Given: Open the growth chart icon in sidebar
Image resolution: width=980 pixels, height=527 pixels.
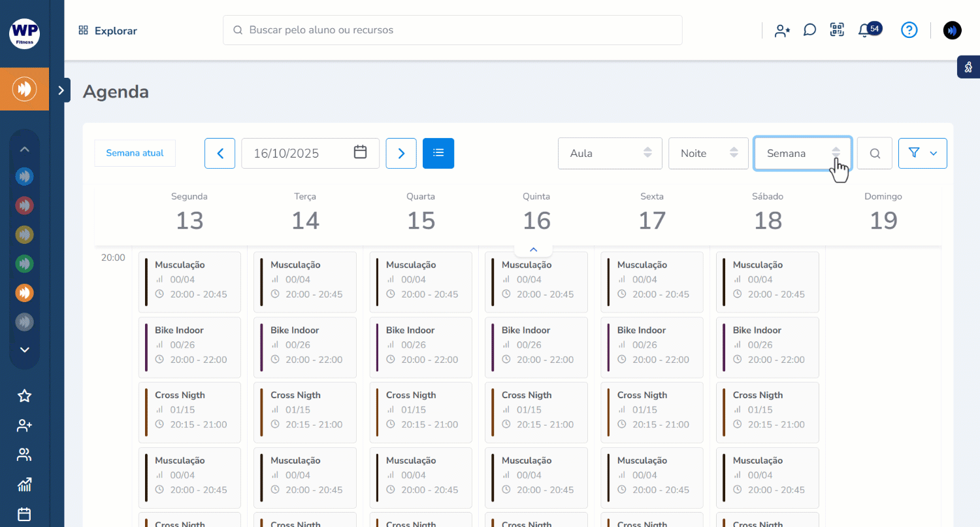Looking at the screenshot, I should [x=24, y=484].
